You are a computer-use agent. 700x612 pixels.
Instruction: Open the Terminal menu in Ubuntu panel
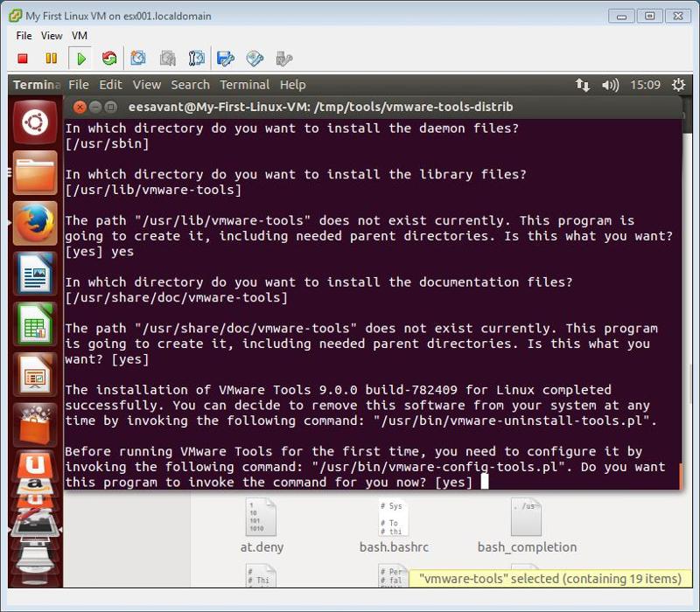pyautogui.click(x=245, y=85)
